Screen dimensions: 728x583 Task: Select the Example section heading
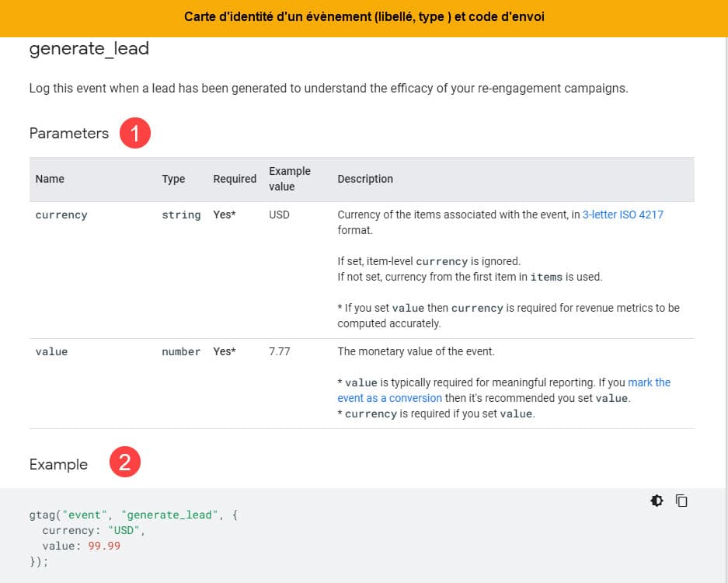pyautogui.click(x=58, y=465)
